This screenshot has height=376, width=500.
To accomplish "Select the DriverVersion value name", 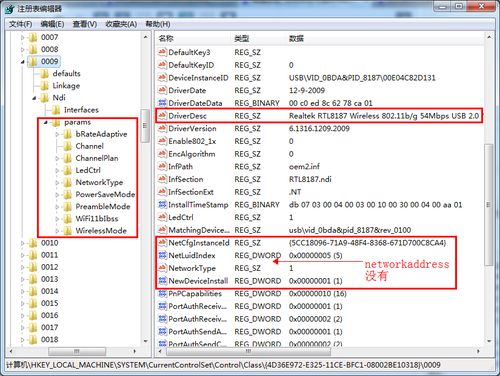I will click(192, 128).
